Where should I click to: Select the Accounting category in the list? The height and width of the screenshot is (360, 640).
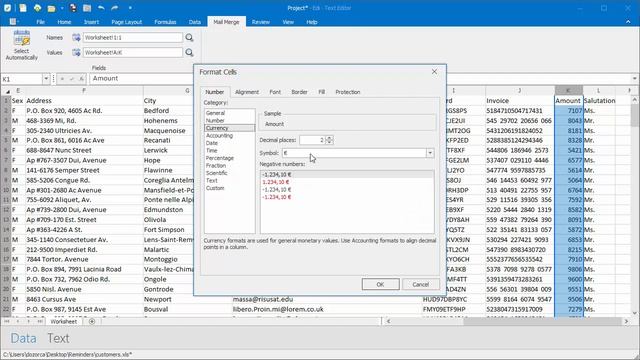tap(230, 136)
